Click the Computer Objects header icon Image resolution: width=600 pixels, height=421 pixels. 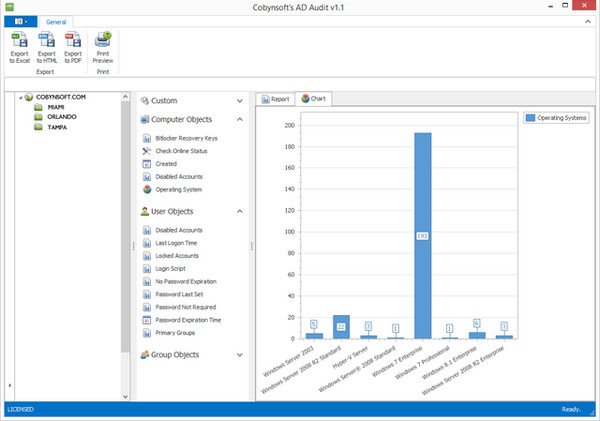(145, 119)
